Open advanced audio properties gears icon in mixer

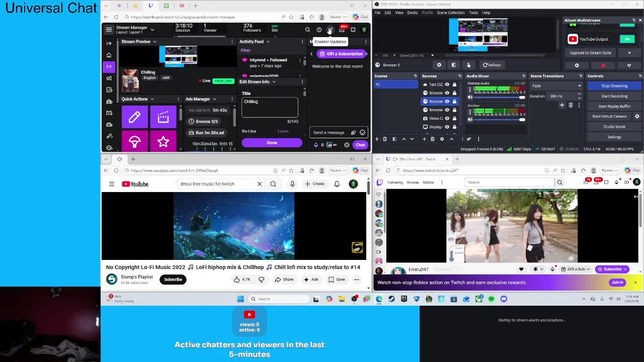[x=469, y=139]
